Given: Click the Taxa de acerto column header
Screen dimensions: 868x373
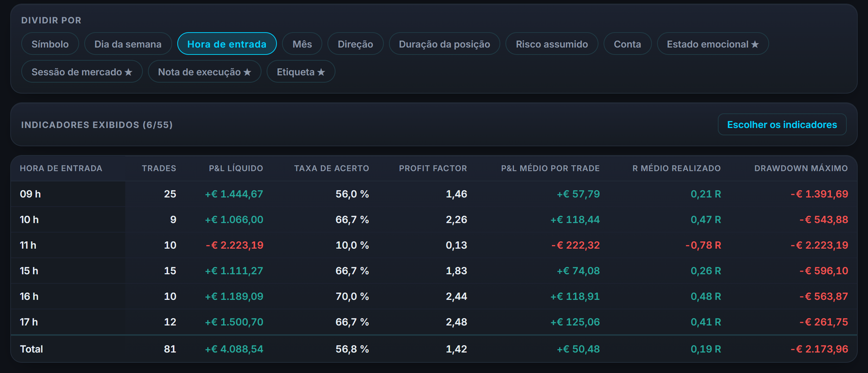Looking at the screenshot, I should [x=331, y=169].
